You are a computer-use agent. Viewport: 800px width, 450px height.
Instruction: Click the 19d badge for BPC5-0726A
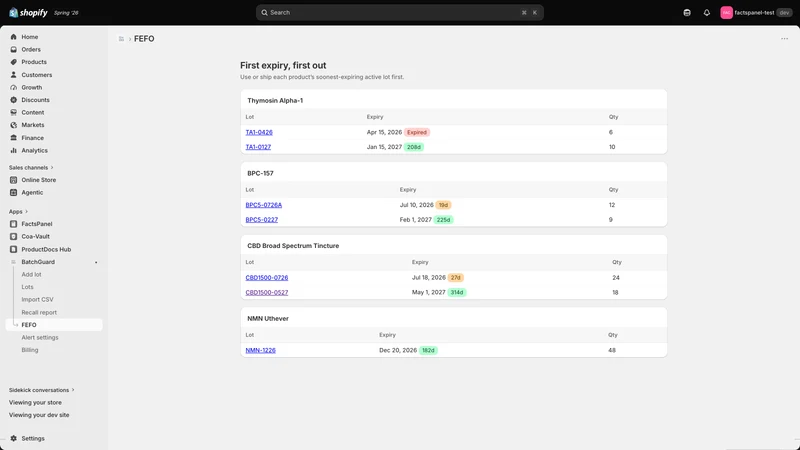(x=443, y=205)
